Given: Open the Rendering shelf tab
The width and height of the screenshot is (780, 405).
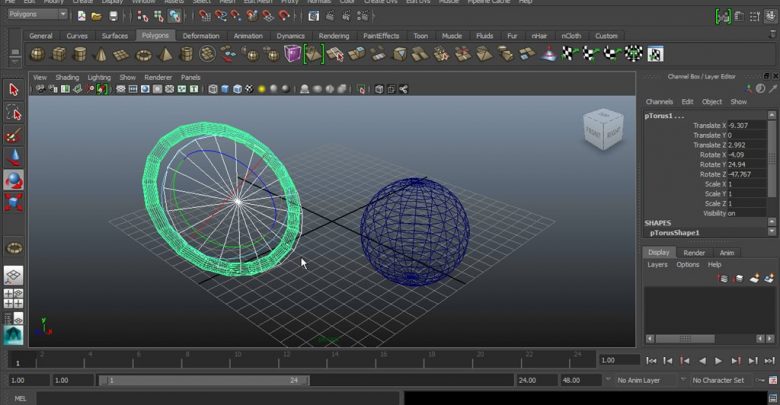Looking at the screenshot, I should 334,35.
